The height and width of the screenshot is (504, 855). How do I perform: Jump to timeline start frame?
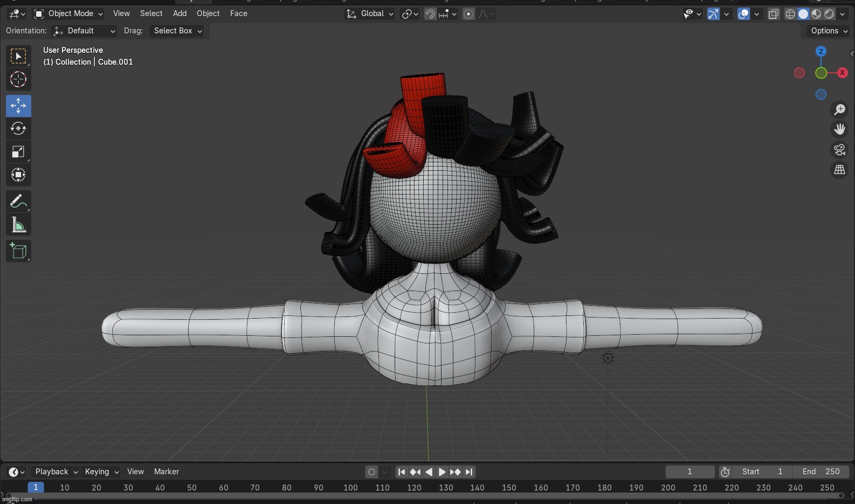click(402, 472)
